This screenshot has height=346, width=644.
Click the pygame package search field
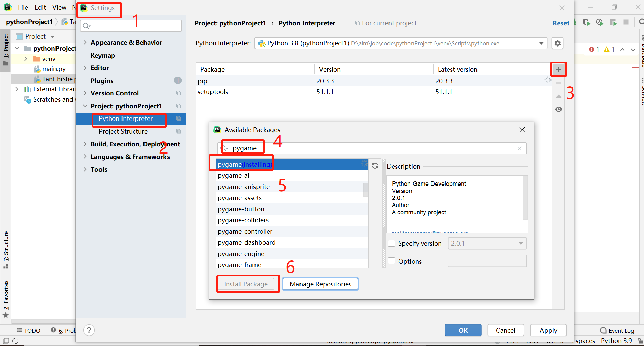click(x=372, y=148)
